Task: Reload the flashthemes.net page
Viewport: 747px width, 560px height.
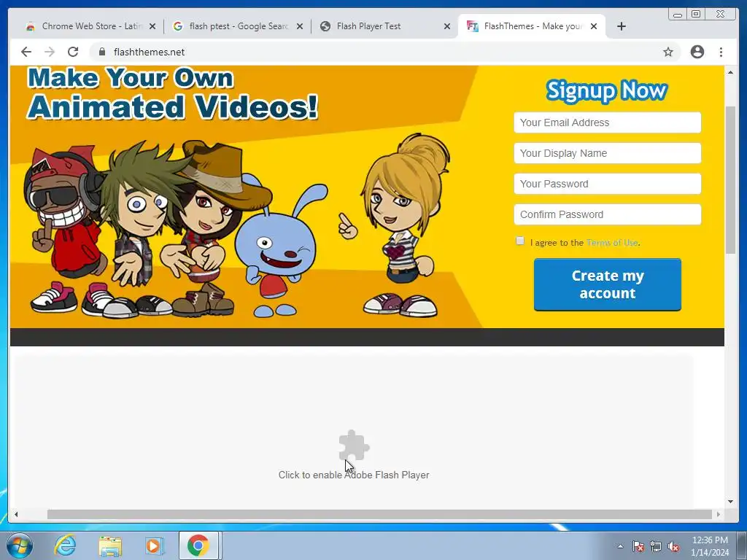Action: pyautogui.click(x=73, y=52)
